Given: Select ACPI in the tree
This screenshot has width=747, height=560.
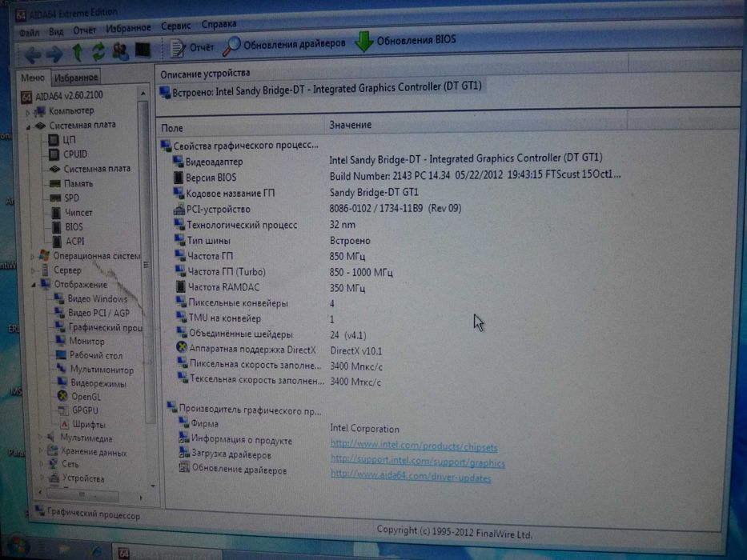Looking at the screenshot, I should (68, 242).
